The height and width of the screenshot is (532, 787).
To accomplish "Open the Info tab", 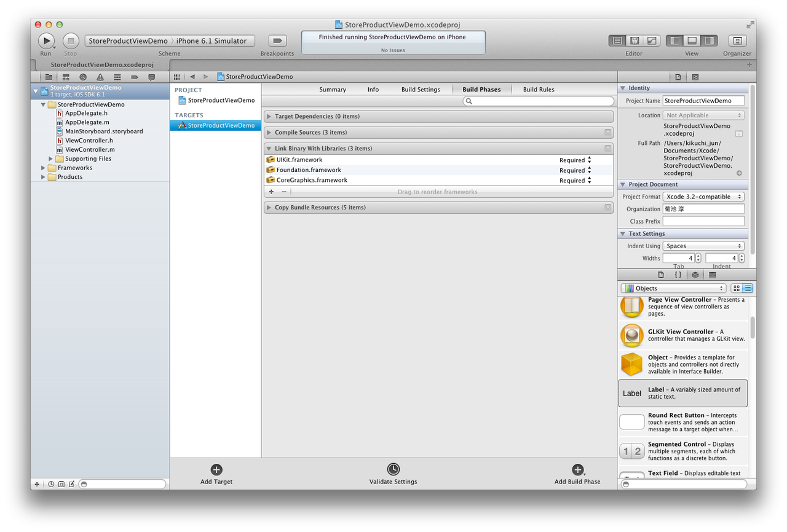I will click(x=373, y=90).
